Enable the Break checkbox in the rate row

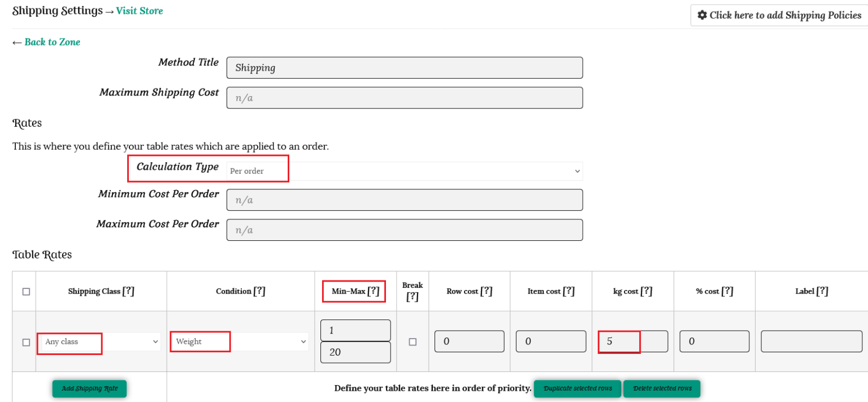tap(413, 342)
